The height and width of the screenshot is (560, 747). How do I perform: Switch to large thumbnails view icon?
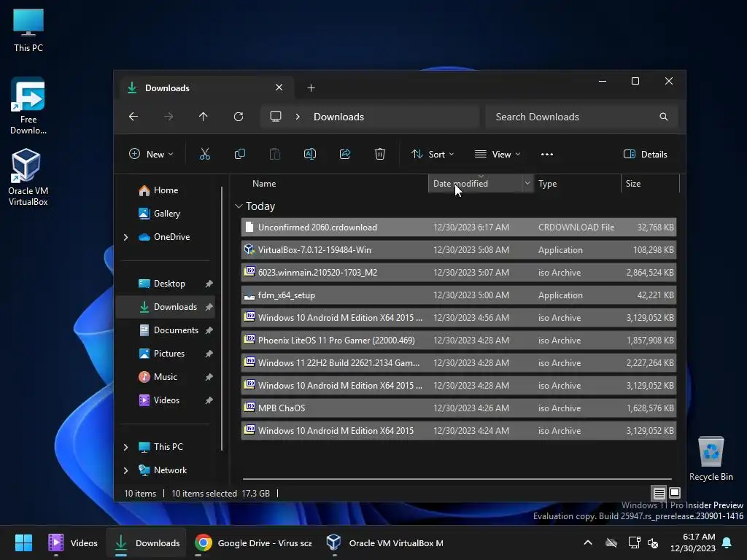675,493
